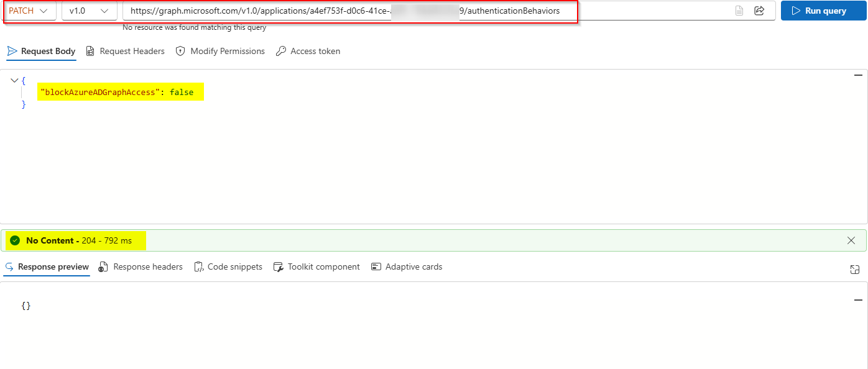Click the Response headers icon
The image size is (868, 369).
pyautogui.click(x=103, y=266)
